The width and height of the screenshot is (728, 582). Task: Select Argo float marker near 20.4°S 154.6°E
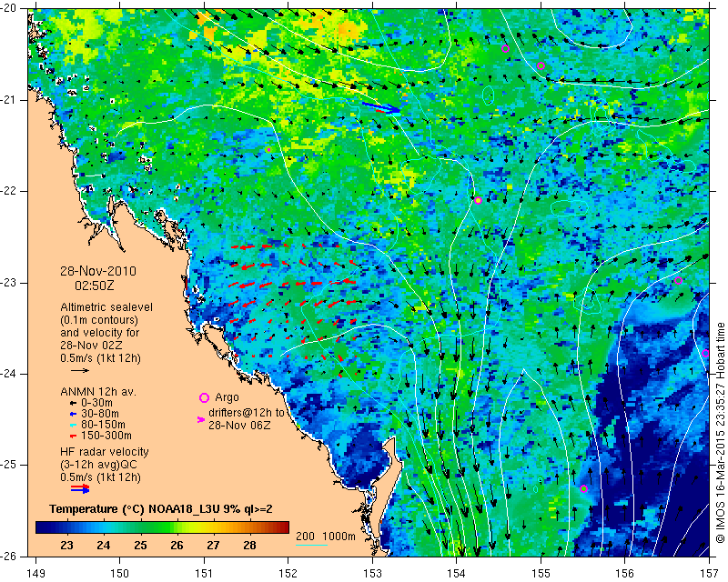pos(506,48)
